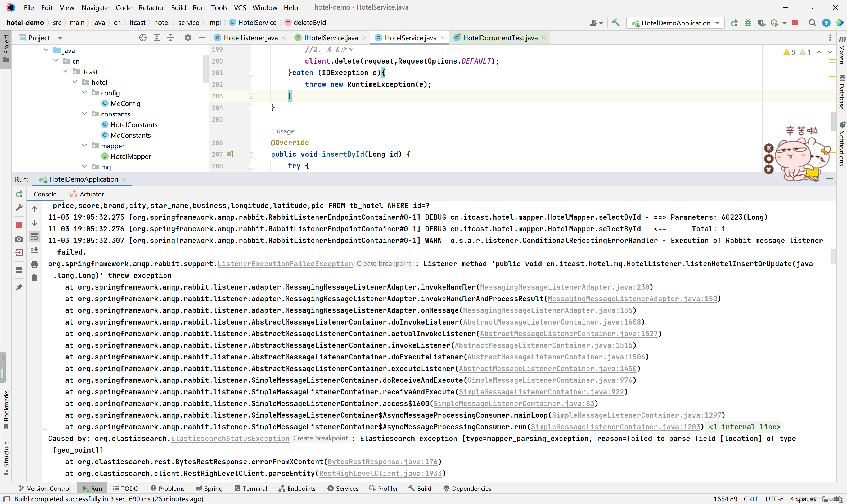Stop process with Run panel red square

pyautogui.click(x=19, y=225)
